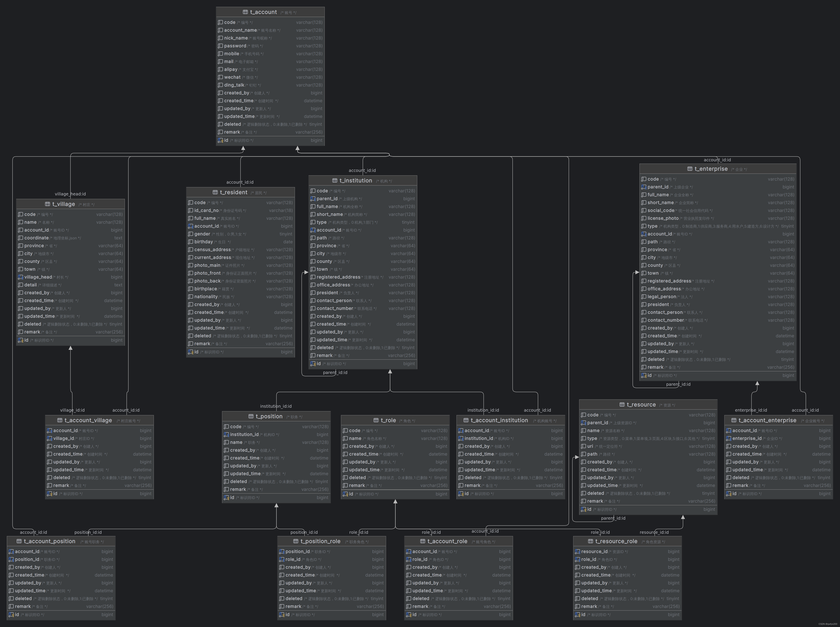Click foreign key icon of t_enterprise parent_id

tap(644, 187)
